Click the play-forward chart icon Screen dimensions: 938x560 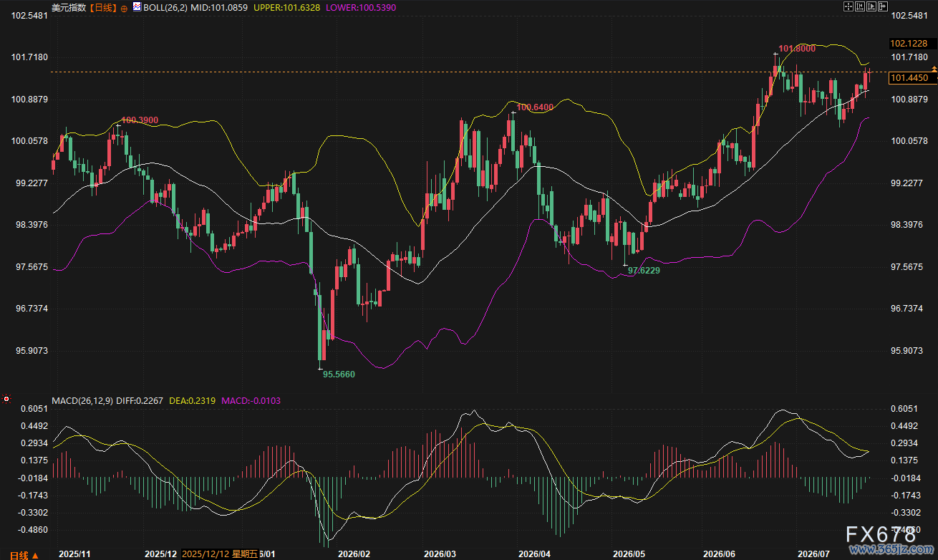(x=871, y=6)
